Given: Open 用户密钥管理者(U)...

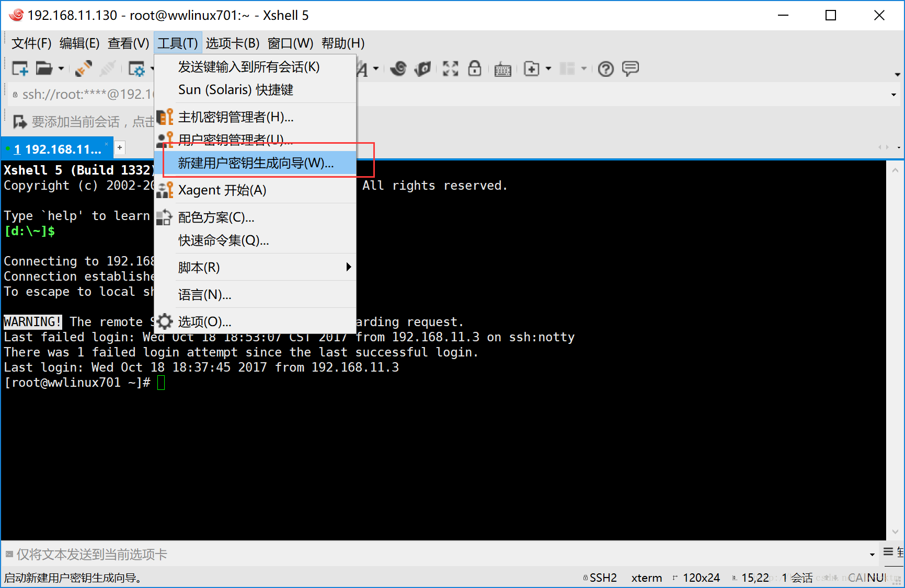Looking at the screenshot, I should tap(256, 140).
